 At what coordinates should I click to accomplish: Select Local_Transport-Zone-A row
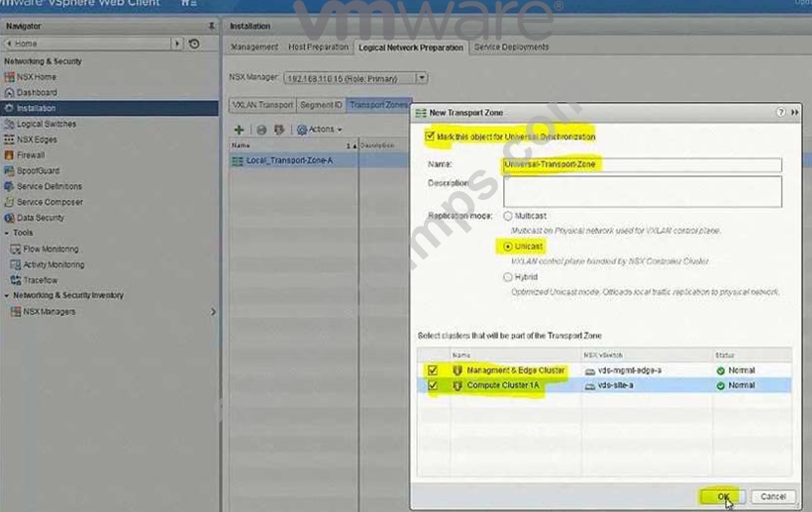point(319,160)
